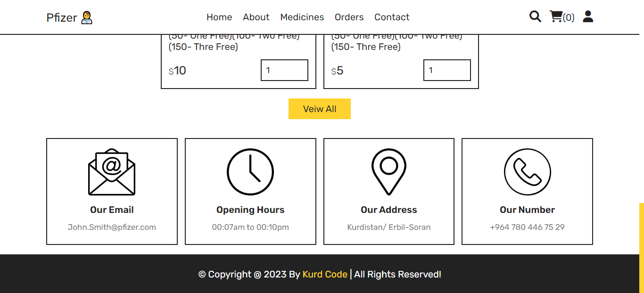Click the Our Email heading
This screenshot has width=644, height=293.
click(112, 210)
